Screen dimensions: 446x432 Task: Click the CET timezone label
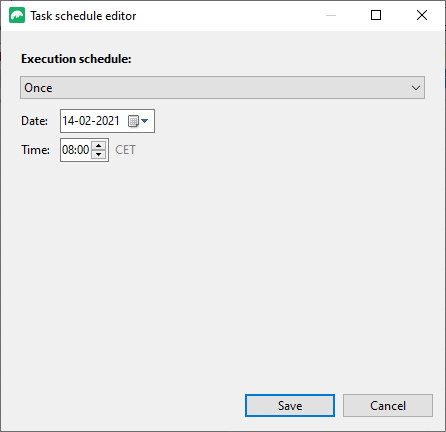[x=125, y=150]
